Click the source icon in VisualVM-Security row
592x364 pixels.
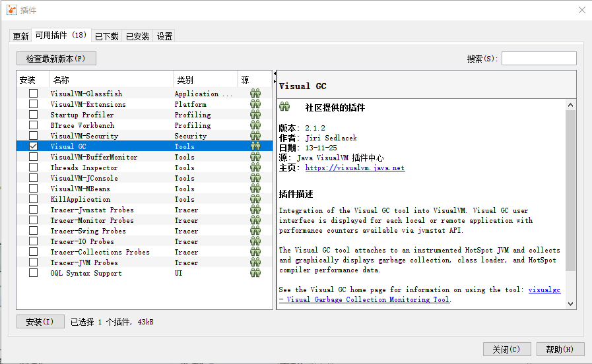[255, 135]
